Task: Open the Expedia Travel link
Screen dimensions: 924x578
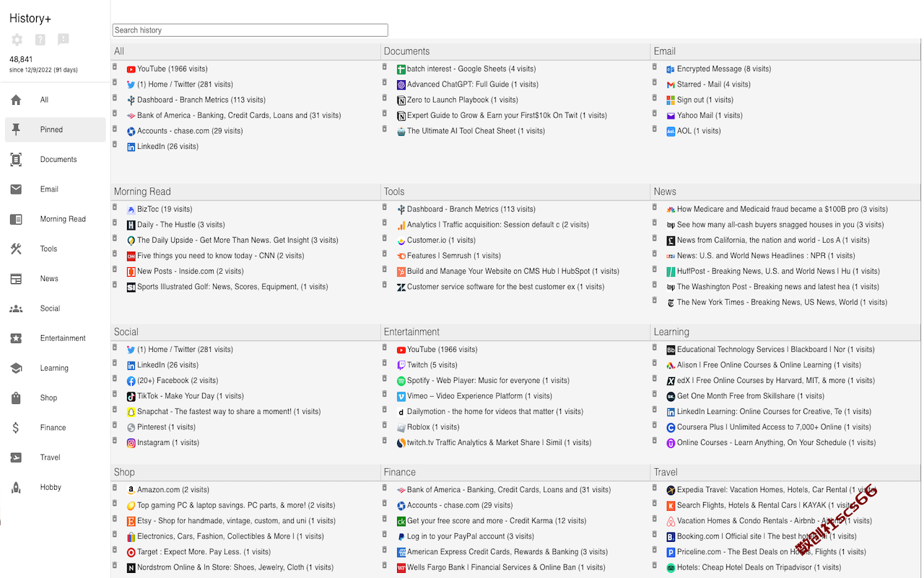Action: coord(775,490)
